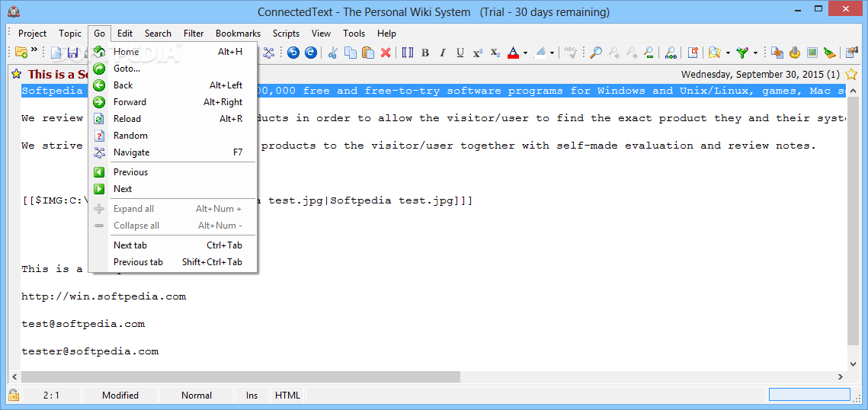Image resolution: width=868 pixels, height=410 pixels.
Task: Click the blue Undo arrow icon
Action: pyautogui.click(x=293, y=53)
